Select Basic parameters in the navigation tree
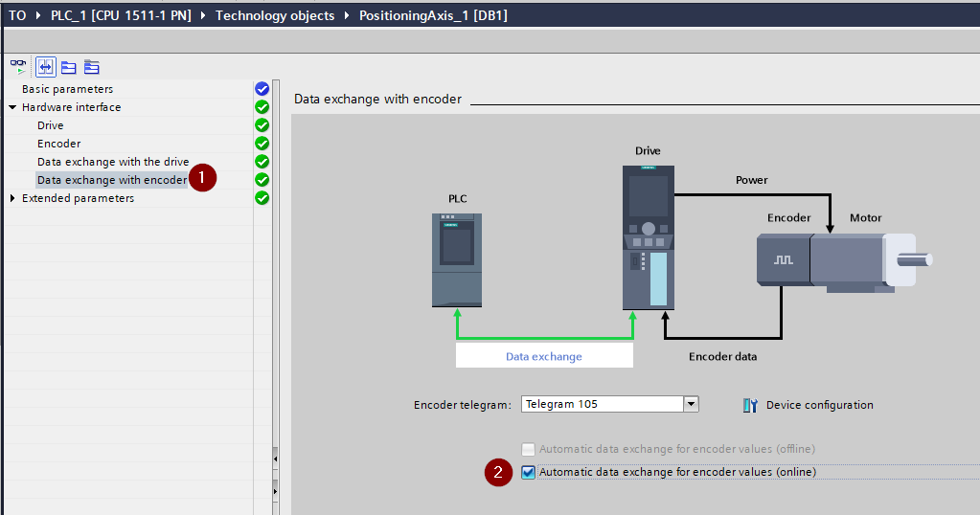This screenshot has height=515, width=980. [x=67, y=89]
